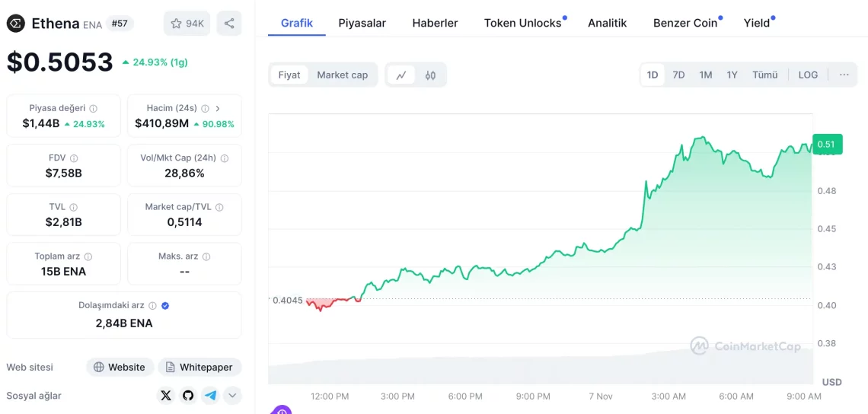The image size is (868, 414).
Task: Click the $0.5053 price text
Action: click(60, 62)
